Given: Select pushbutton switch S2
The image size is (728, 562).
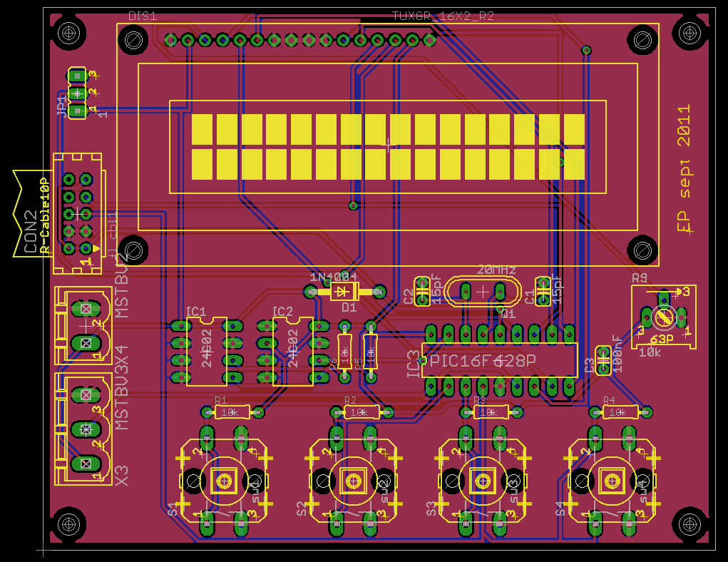Looking at the screenshot, I should (352, 481).
